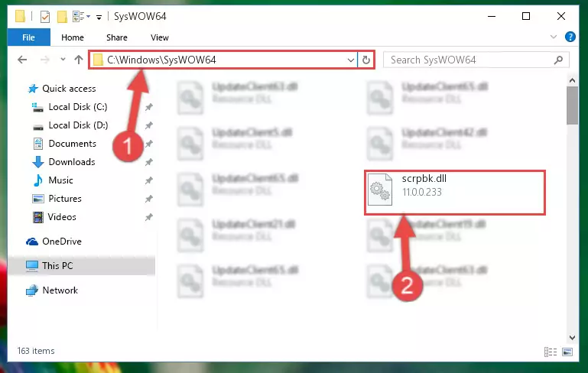
Task: Click the scroll down arrow of file list
Action: [x=572, y=337]
